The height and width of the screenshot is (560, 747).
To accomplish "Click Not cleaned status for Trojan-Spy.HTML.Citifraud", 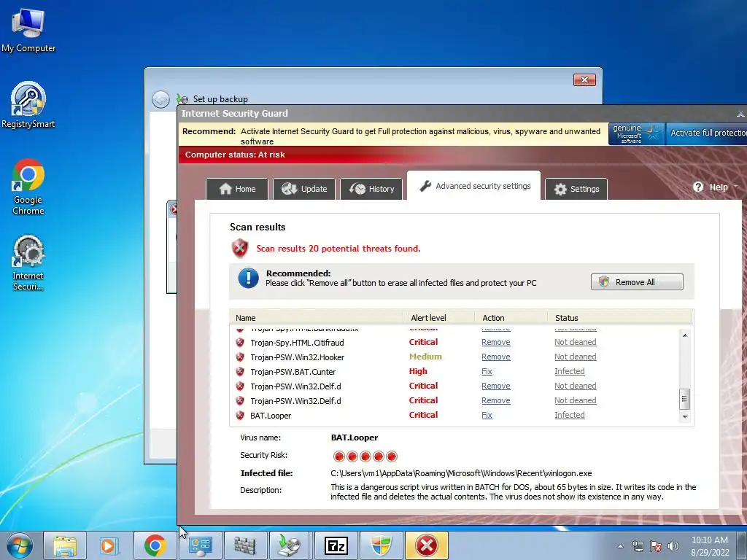I will coord(575,343).
